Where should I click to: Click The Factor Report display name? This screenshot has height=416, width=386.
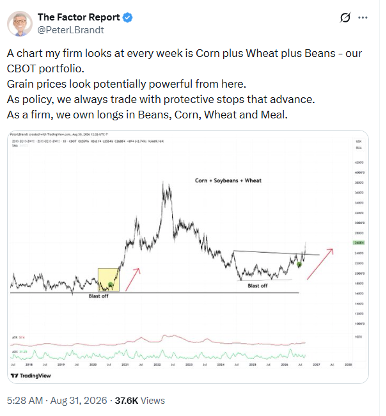[x=79, y=17]
